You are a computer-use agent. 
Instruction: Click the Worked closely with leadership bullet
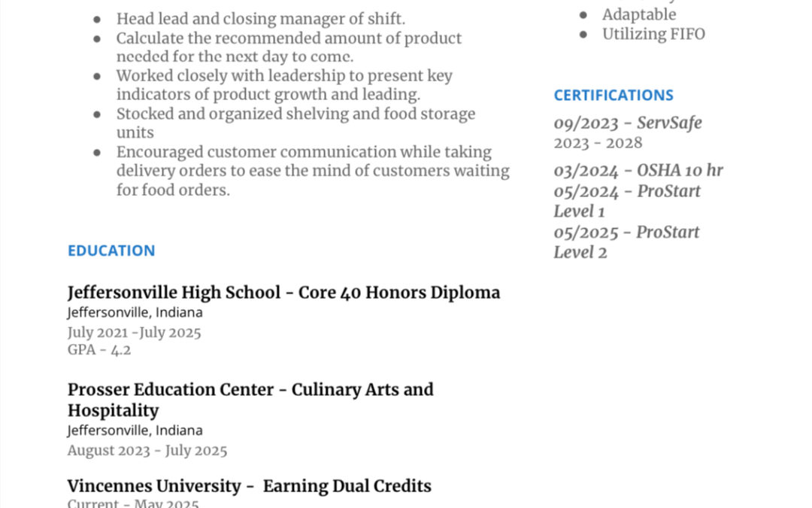point(284,75)
